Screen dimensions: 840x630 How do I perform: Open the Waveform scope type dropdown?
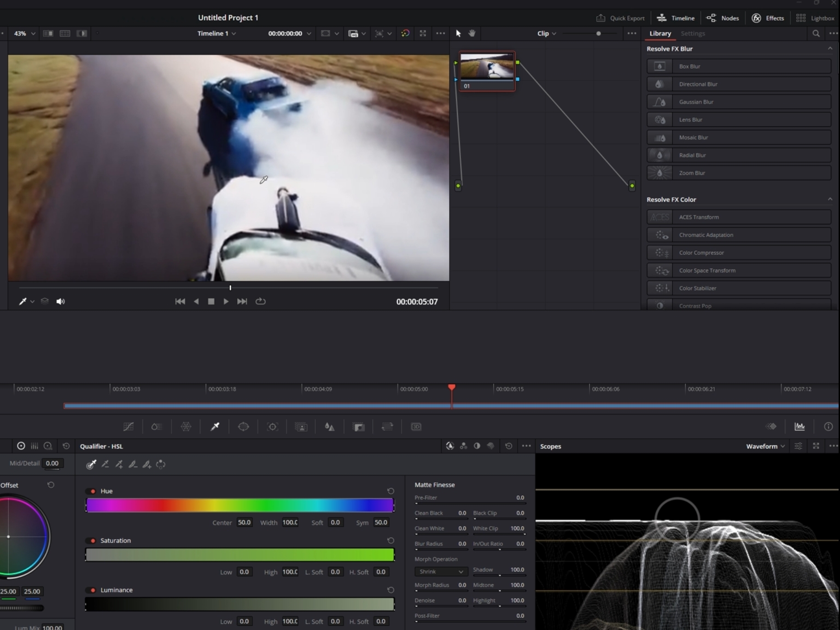[765, 446]
